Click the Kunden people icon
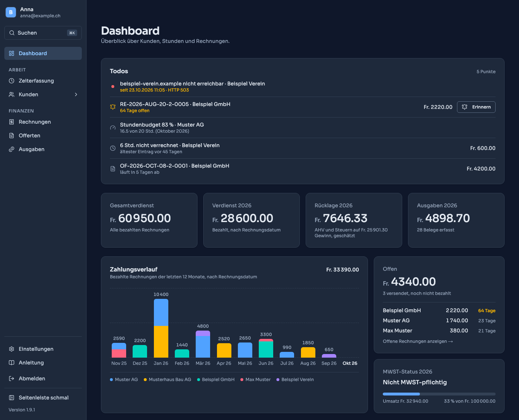The height and width of the screenshot is (420, 519). tap(12, 94)
